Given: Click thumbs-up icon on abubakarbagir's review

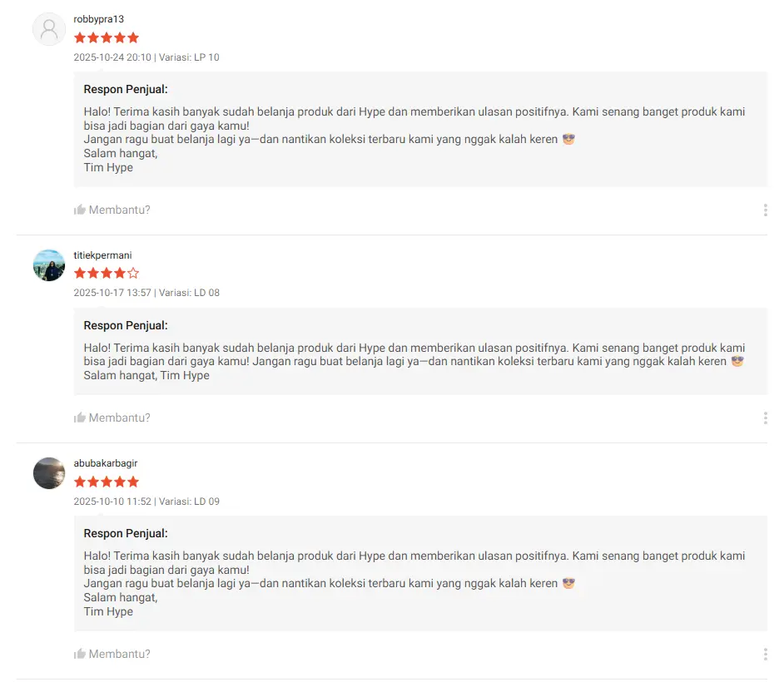Looking at the screenshot, I should [80, 654].
